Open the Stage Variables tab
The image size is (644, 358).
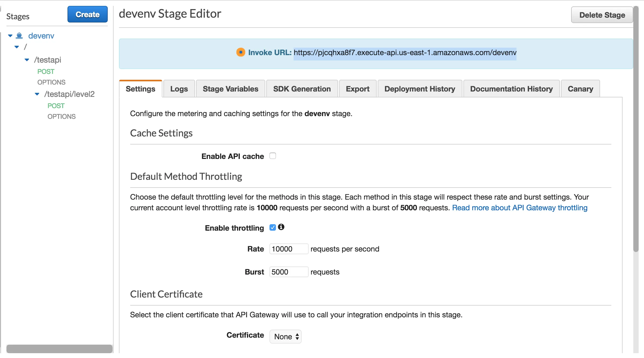[x=230, y=89]
